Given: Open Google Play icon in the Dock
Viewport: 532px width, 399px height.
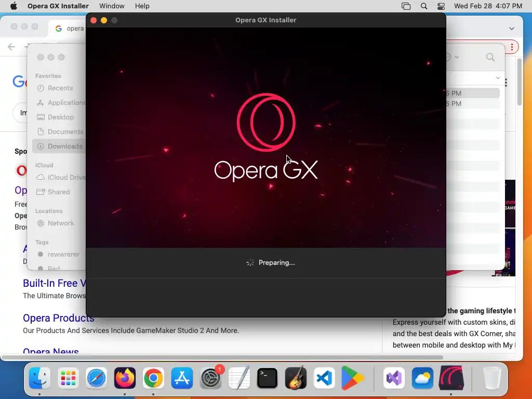Looking at the screenshot, I should (353, 378).
